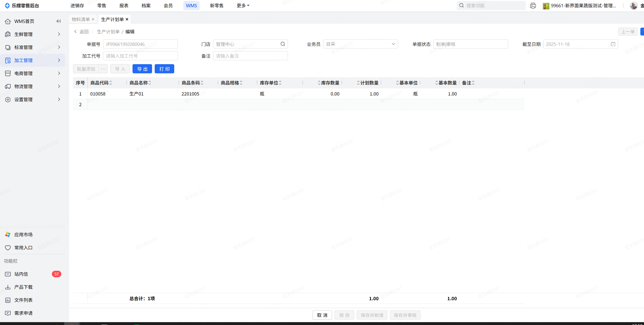Click the search magnifier in 门店 field
Image resolution: width=644 pixels, height=325 pixels.
[283, 44]
